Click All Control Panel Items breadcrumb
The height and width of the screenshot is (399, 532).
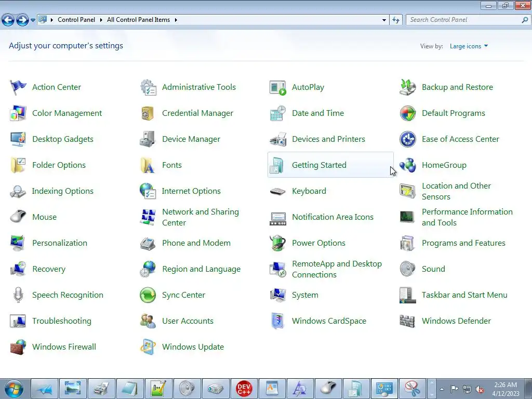click(138, 20)
